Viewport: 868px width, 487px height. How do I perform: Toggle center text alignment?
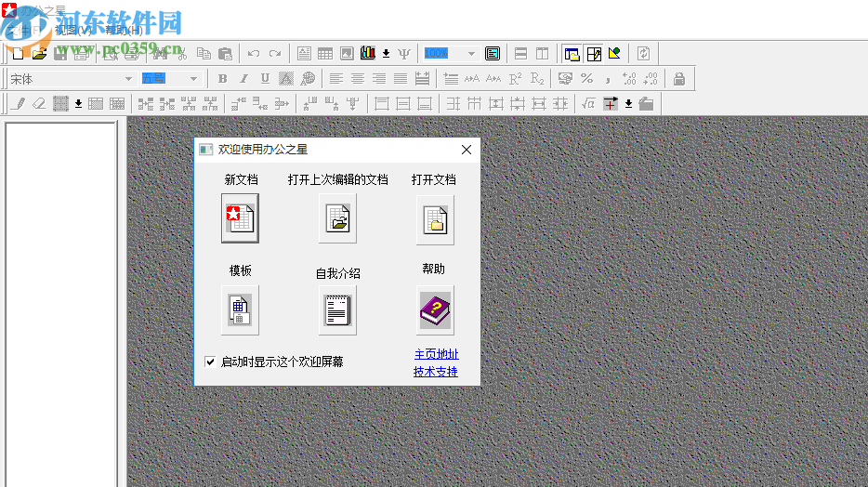[x=358, y=79]
